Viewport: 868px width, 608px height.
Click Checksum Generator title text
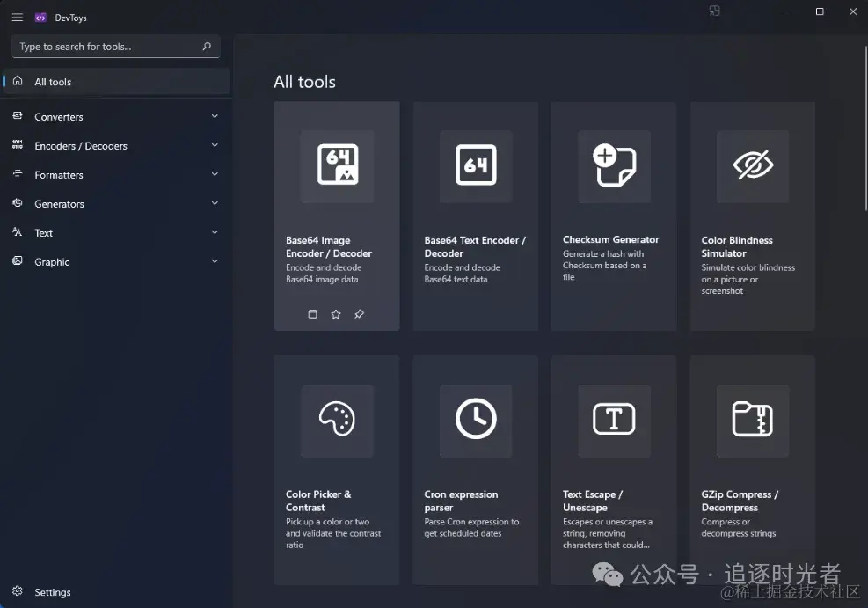pyautogui.click(x=610, y=239)
